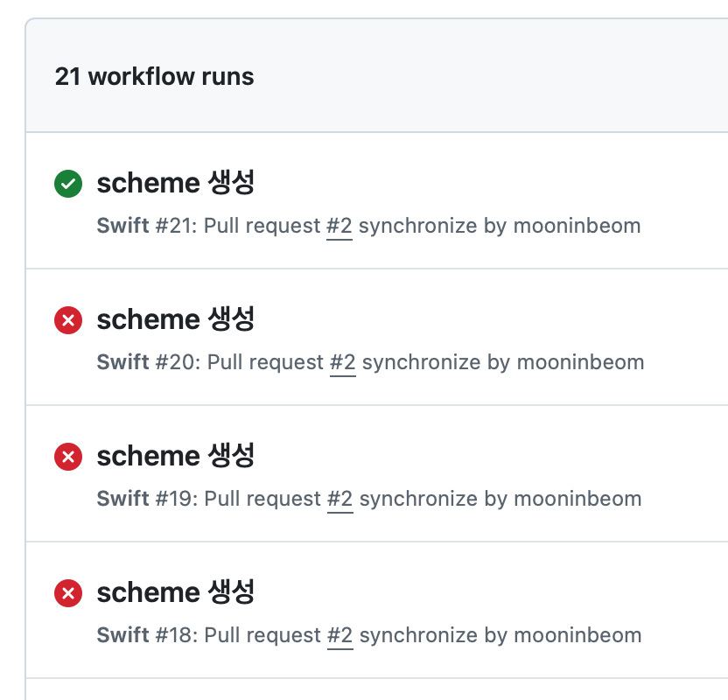Click the 'Swift' workflow name in run #19

(x=122, y=499)
